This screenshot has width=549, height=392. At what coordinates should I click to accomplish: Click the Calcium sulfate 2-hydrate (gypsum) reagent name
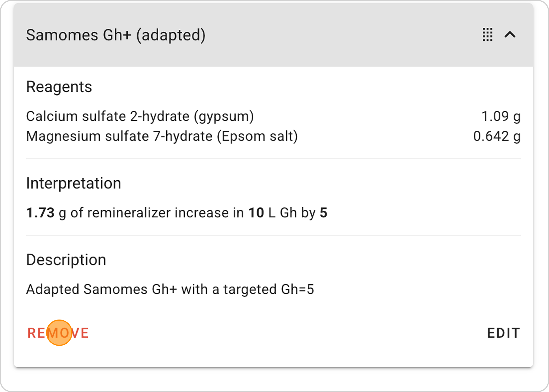[140, 116]
